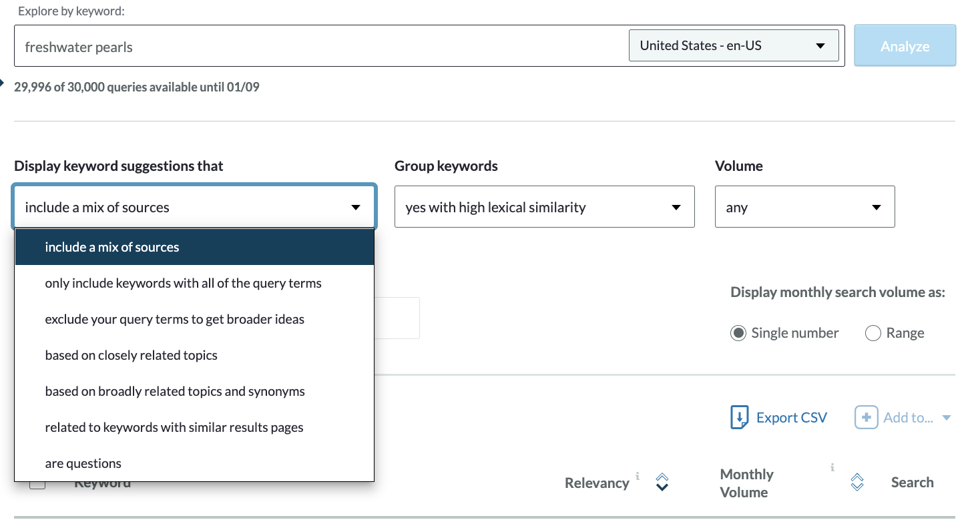
Task: Choose 'only include keywords with all of the query terms'
Action: coord(183,283)
